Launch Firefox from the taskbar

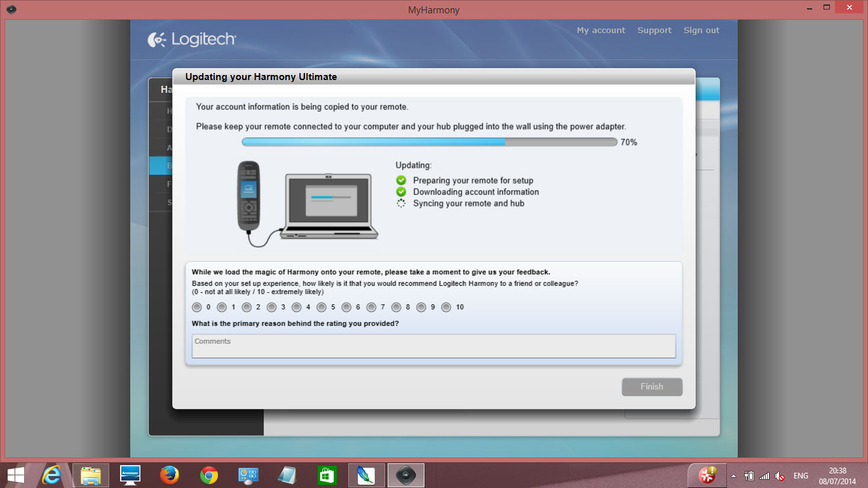(169, 475)
